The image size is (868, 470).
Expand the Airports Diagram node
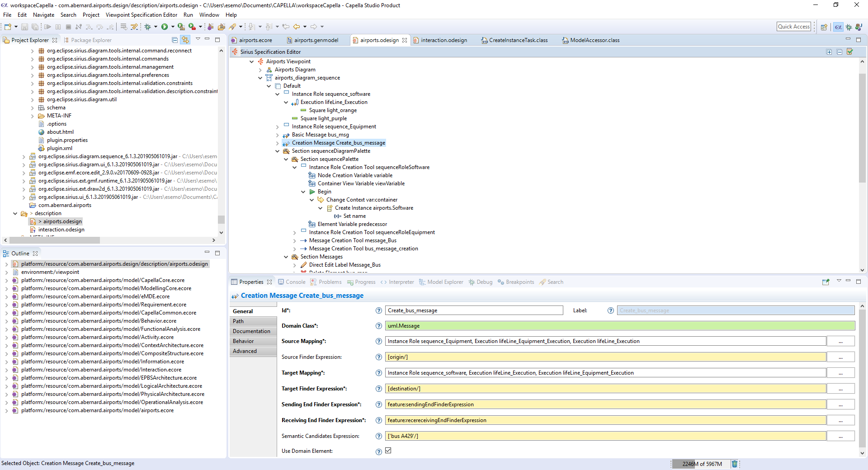260,70
